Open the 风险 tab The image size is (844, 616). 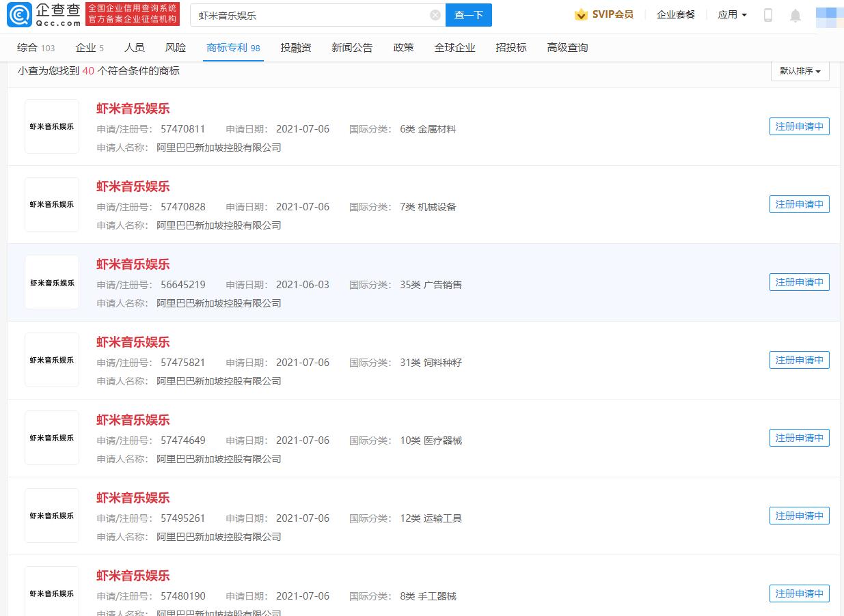pyautogui.click(x=176, y=48)
